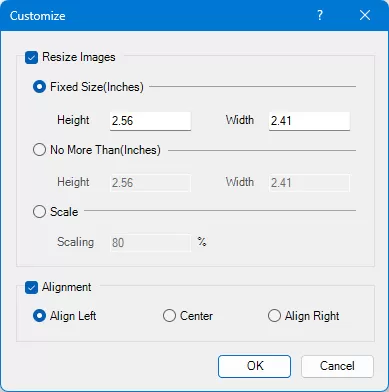389x392 pixels.
Task: Select the Fixed Size(Inches) radio button
Action: tap(39, 87)
